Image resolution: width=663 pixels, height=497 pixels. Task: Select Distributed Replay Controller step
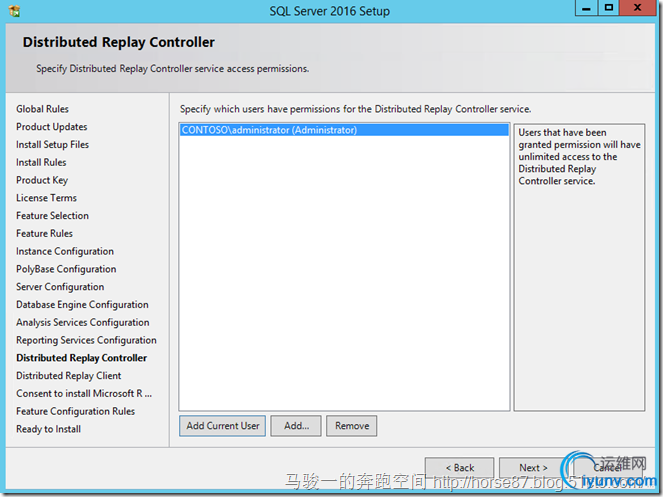(82, 357)
